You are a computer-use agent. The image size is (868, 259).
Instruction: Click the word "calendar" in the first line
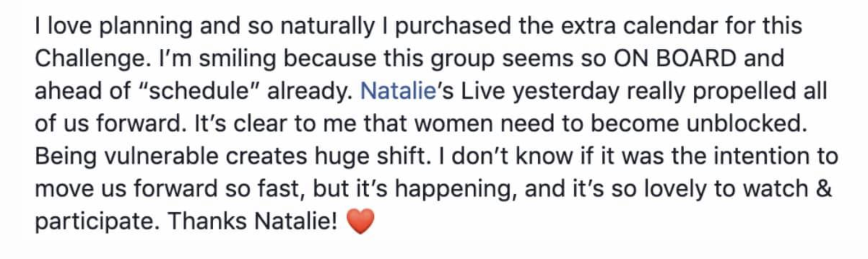[670, 26]
